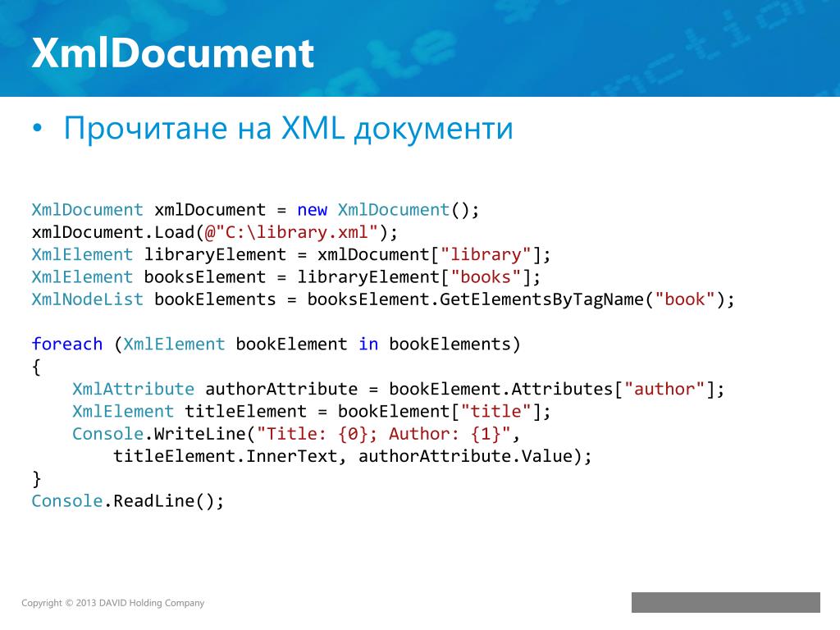Viewport: 840px width, 630px height.
Task: Click the line 'titleElement.InnerText, authorAttribute.Value);'
Action: point(353,457)
